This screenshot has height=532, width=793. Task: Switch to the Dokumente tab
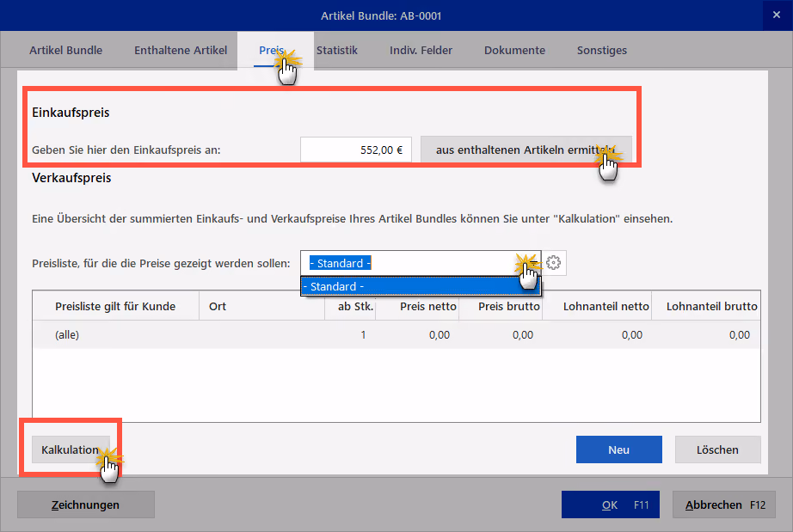(x=515, y=50)
